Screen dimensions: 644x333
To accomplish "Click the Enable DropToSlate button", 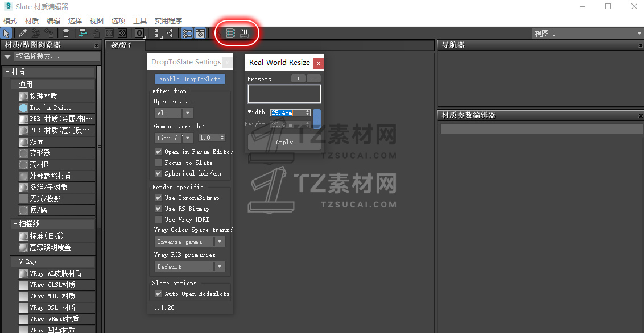I will point(190,79).
